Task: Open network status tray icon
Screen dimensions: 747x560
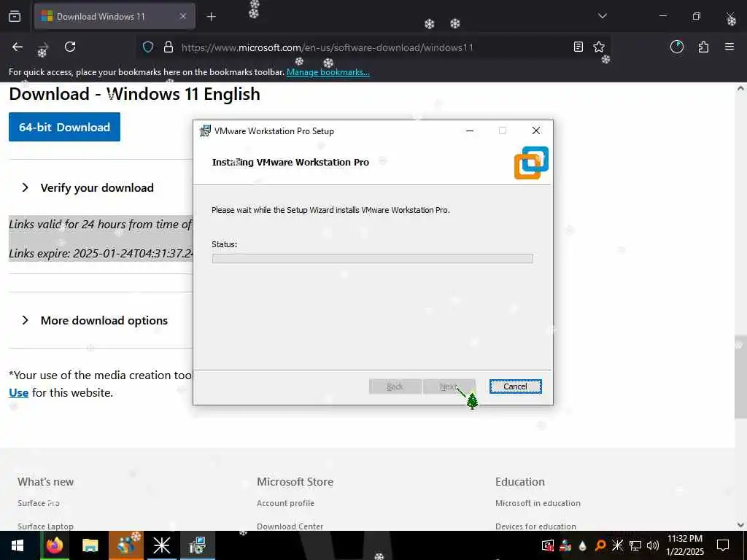Action: pos(635,545)
